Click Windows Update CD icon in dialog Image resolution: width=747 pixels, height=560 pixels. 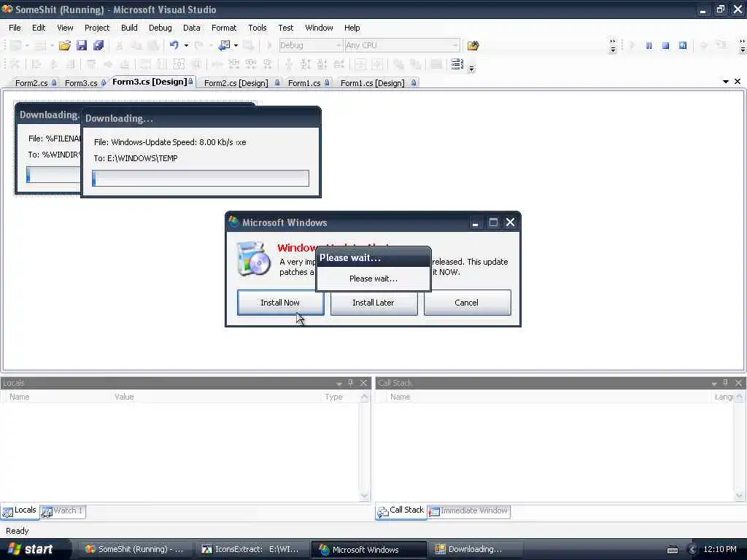click(253, 259)
